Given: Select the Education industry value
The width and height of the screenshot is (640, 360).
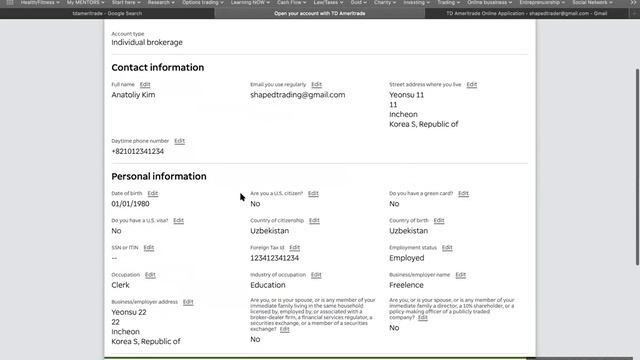Looking at the screenshot, I should click(268, 285).
